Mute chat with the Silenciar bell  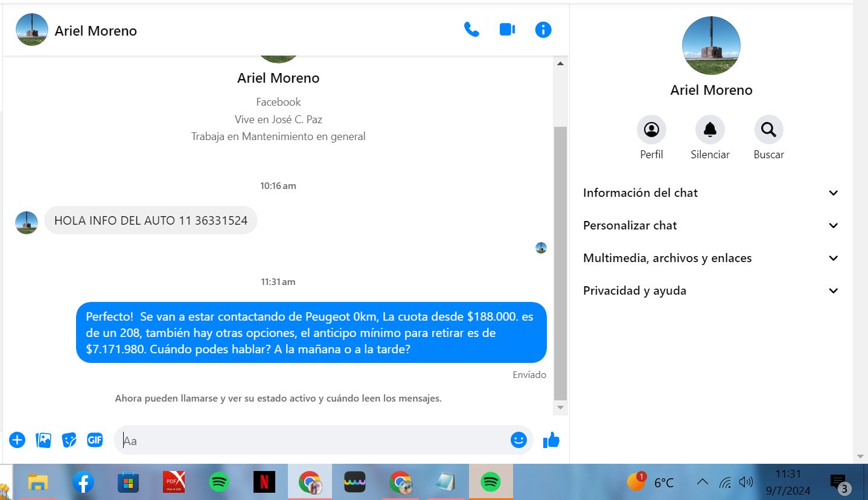point(710,130)
